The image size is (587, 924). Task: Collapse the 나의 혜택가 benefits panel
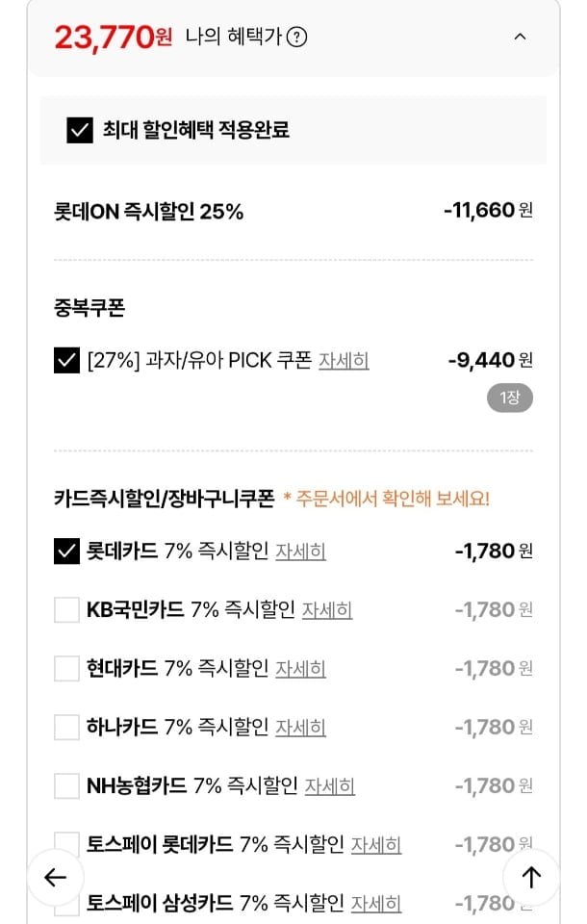click(x=520, y=38)
